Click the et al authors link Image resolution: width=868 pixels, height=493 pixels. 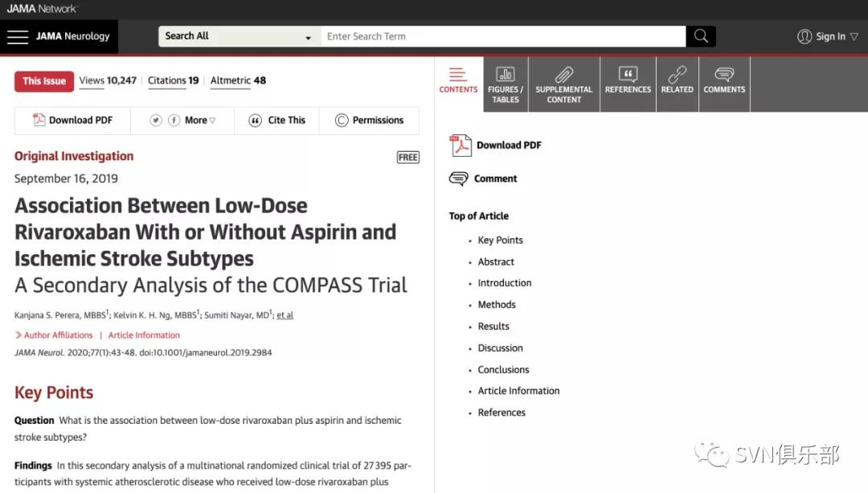point(285,315)
